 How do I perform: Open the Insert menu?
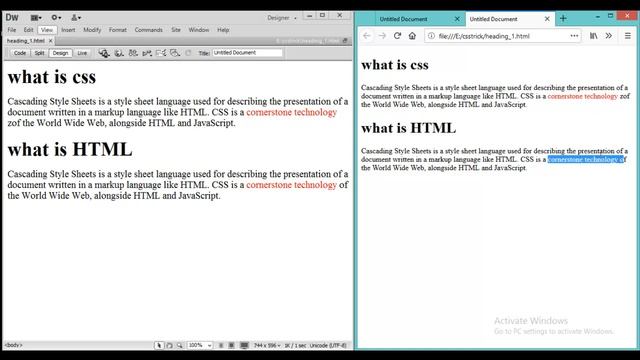[x=68, y=30]
